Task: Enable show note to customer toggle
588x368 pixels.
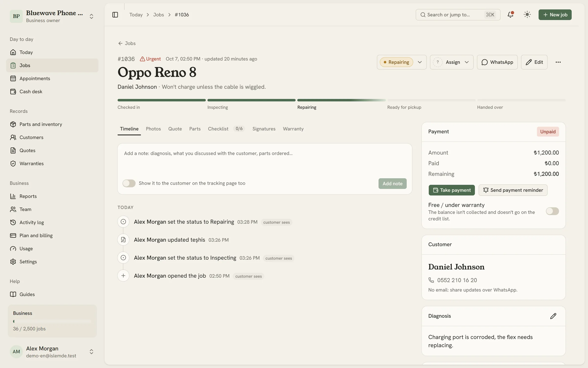Action: point(129,183)
